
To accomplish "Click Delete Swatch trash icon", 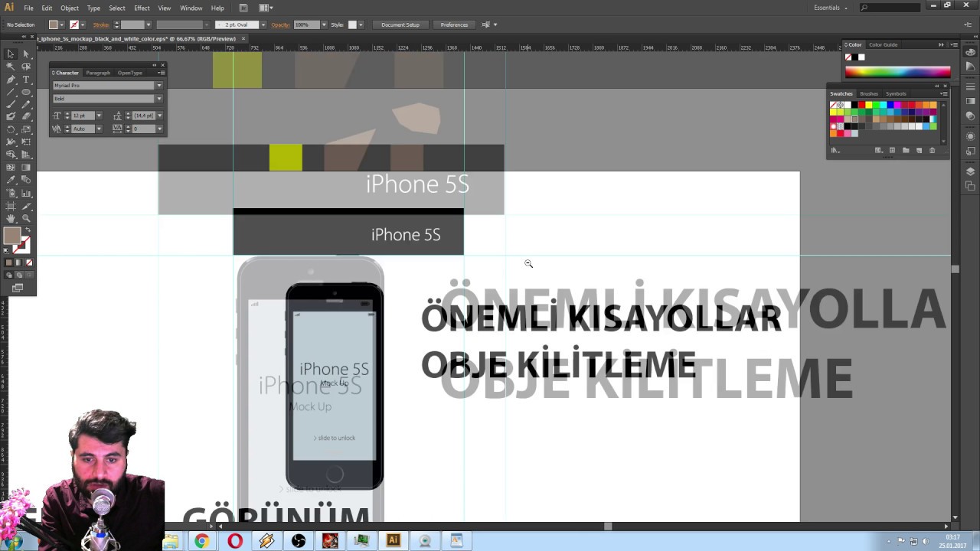I will coord(932,150).
